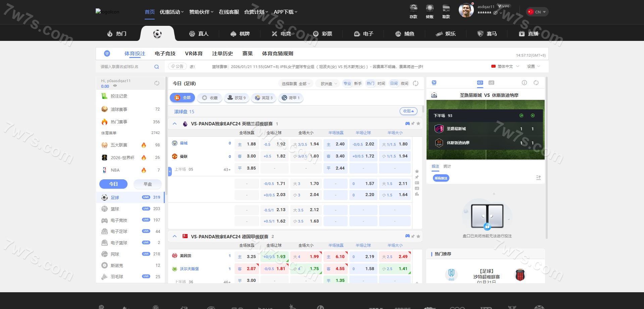
Task: Open the TV live stream icon
Action: point(434,83)
